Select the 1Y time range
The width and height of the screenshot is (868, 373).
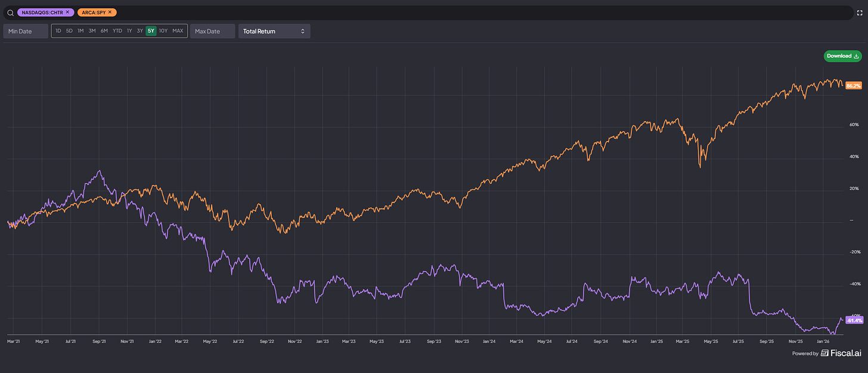coord(129,31)
